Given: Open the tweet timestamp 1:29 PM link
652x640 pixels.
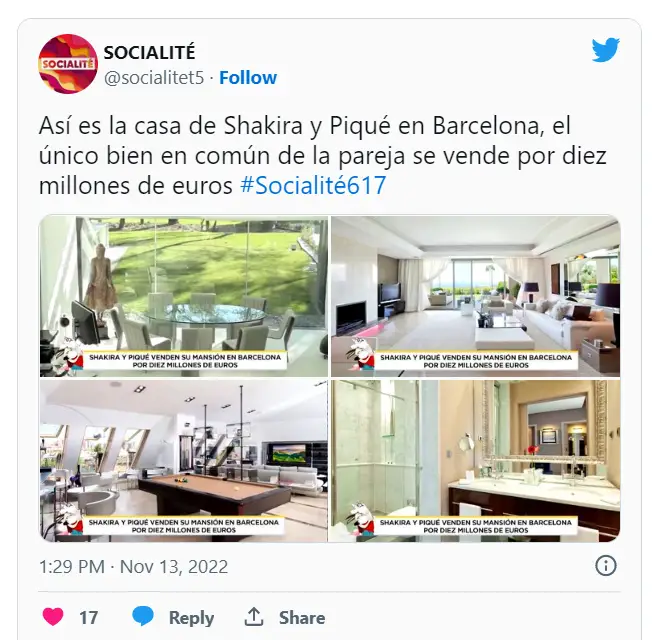Looking at the screenshot, I should tap(72, 567).
